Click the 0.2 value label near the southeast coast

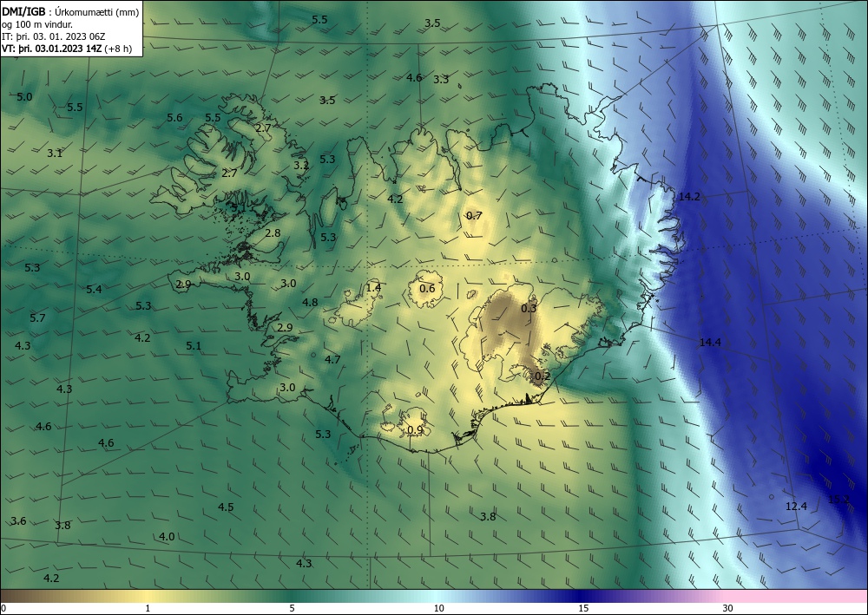point(542,376)
